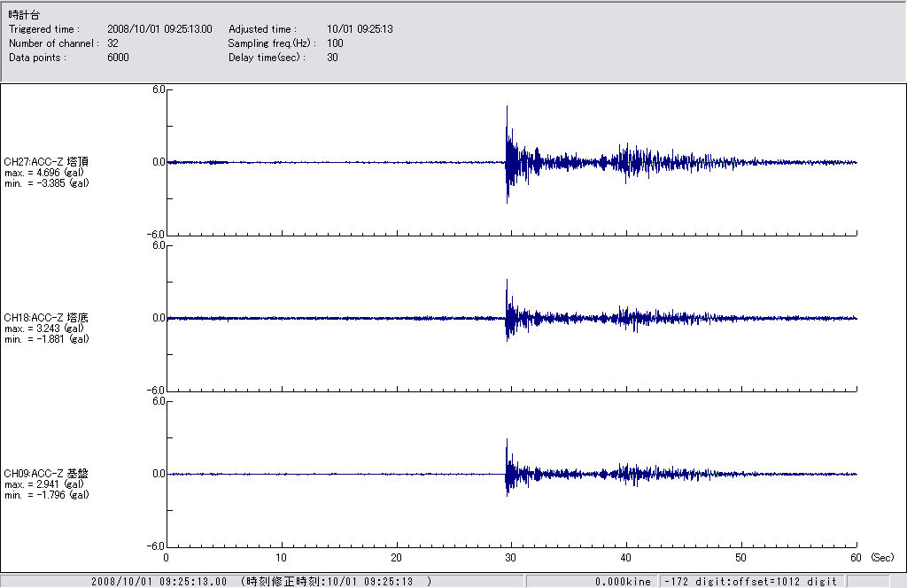The height and width of the screenshot is (588, 907).
Task: Click the 時計台 title in the header
Action: pyautogui.click(x=24, y=15)
